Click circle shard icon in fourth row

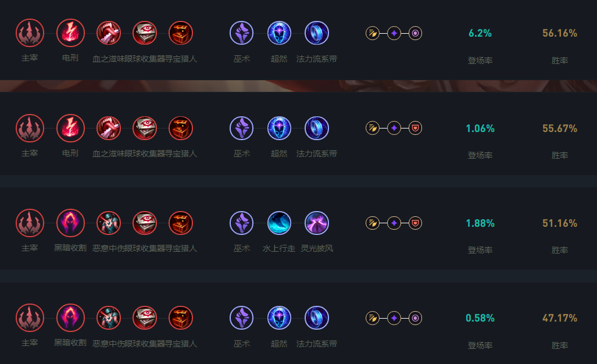(416, 317)
